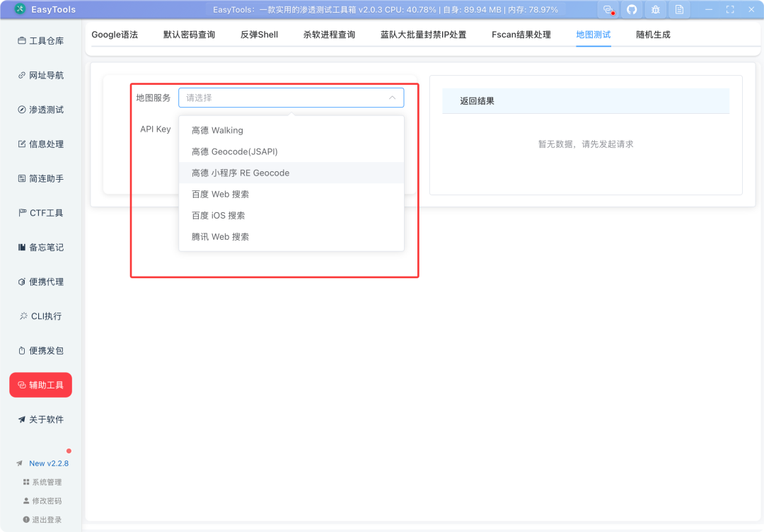
Task: Pick 百度 iOS 搜索 from the list
Action: [291, 215]
